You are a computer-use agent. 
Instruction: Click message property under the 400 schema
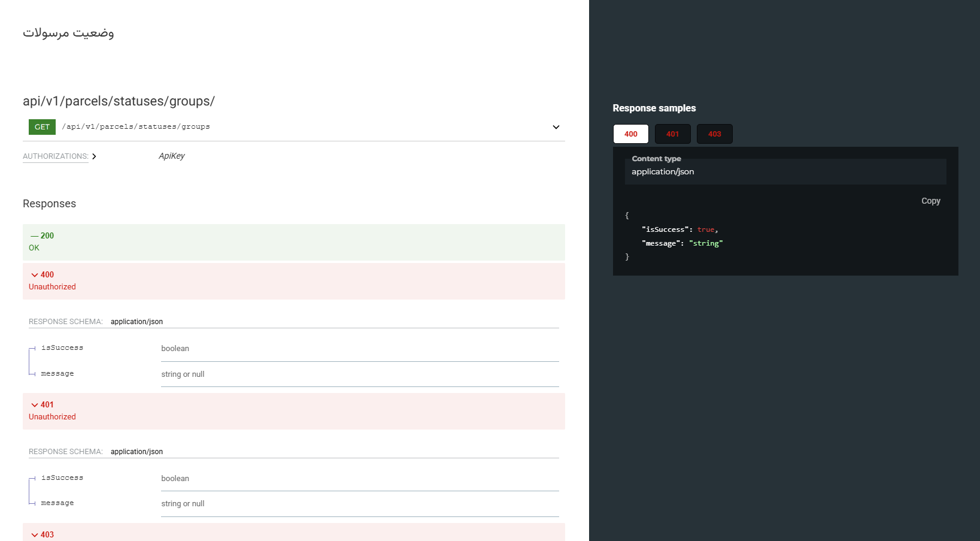(57, 374)
